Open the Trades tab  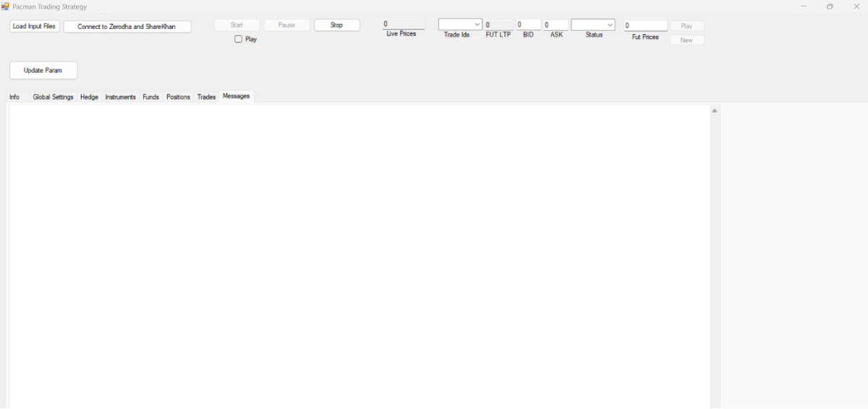(206, 97)
